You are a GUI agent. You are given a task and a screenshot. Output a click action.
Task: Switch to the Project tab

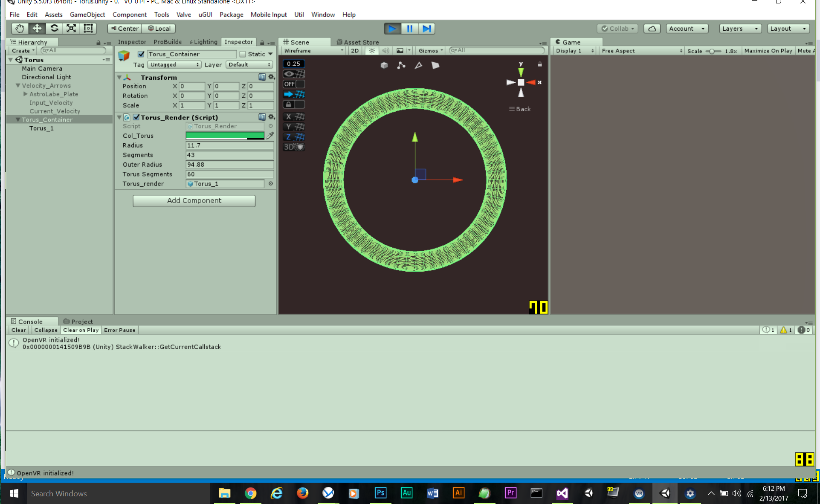(78, 322)
